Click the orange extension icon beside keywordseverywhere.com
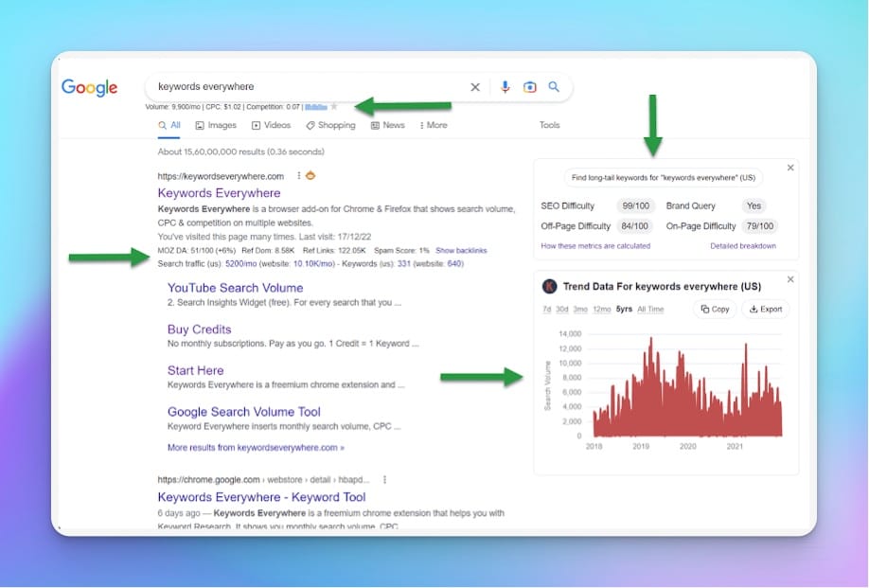 click(x=310, y=176)
